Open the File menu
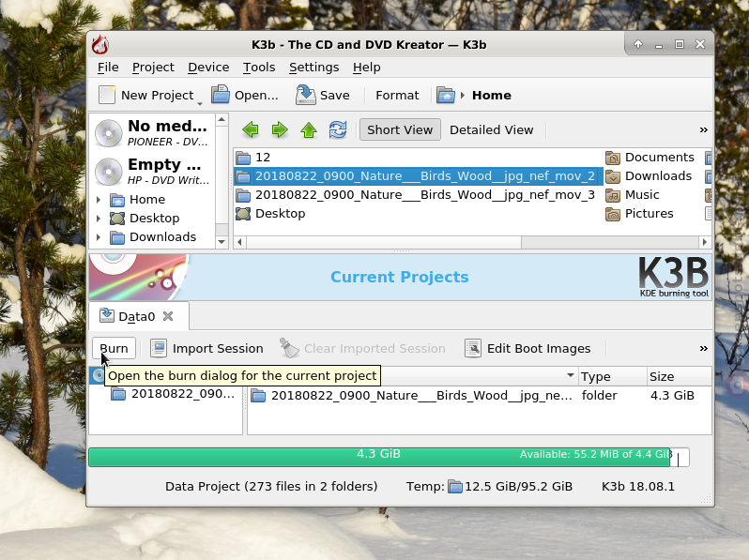 point(108,68)
